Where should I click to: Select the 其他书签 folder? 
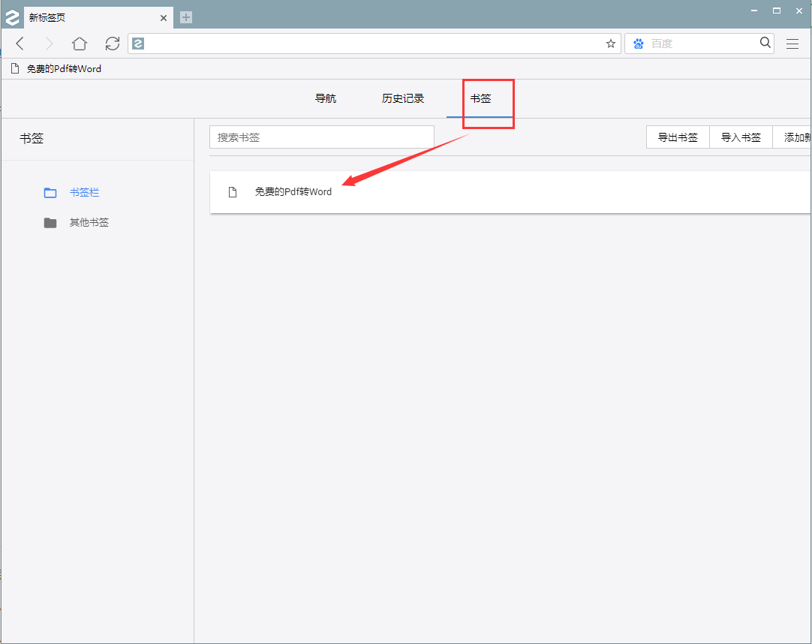coord(89,222)
